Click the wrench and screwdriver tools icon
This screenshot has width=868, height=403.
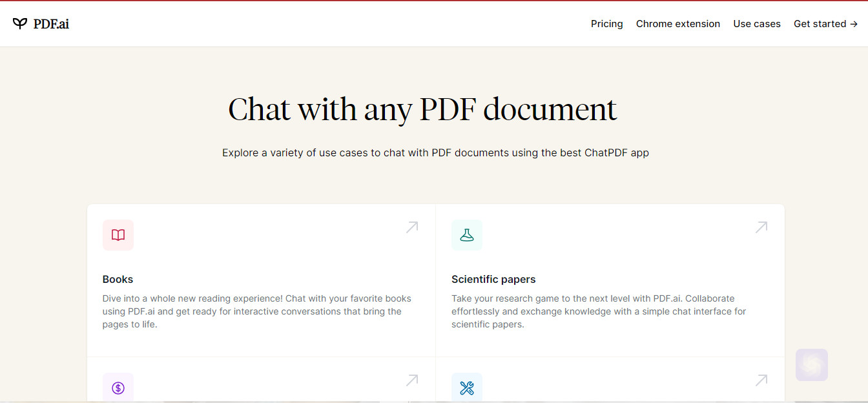tap(467, 387)
